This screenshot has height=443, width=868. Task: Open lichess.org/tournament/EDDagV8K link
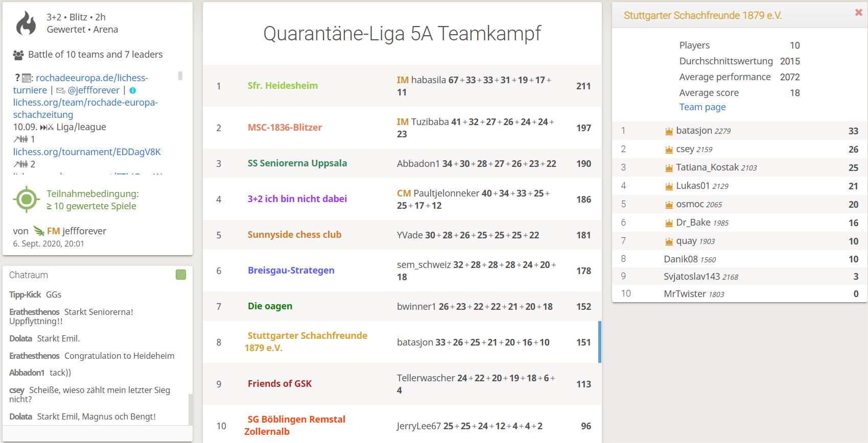(x=87, y=152)
